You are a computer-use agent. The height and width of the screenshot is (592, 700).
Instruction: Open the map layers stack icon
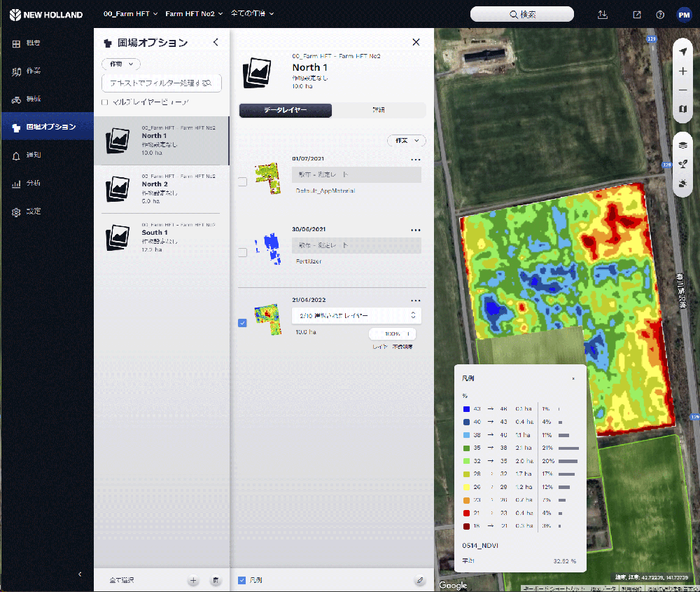coord(682,145)
